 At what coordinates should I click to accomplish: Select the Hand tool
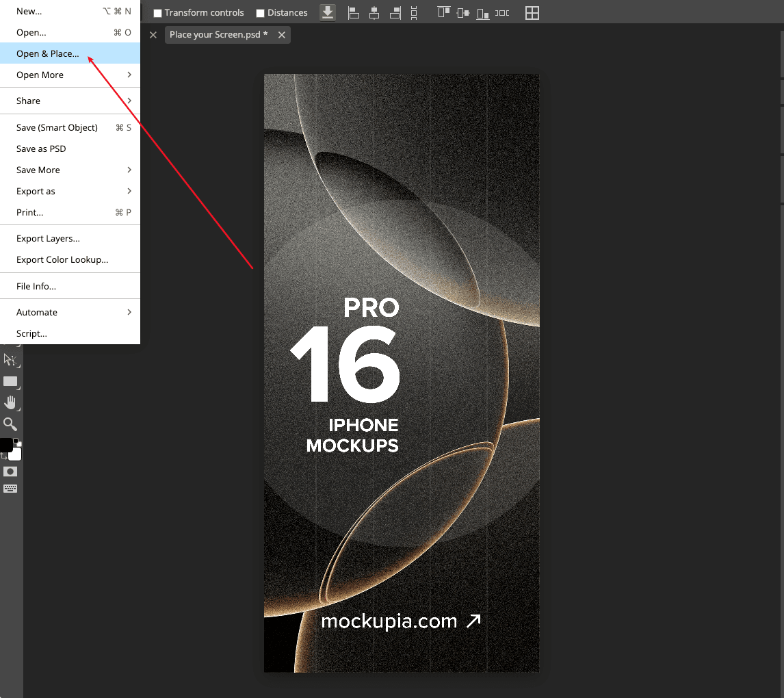tap(10, 403)
